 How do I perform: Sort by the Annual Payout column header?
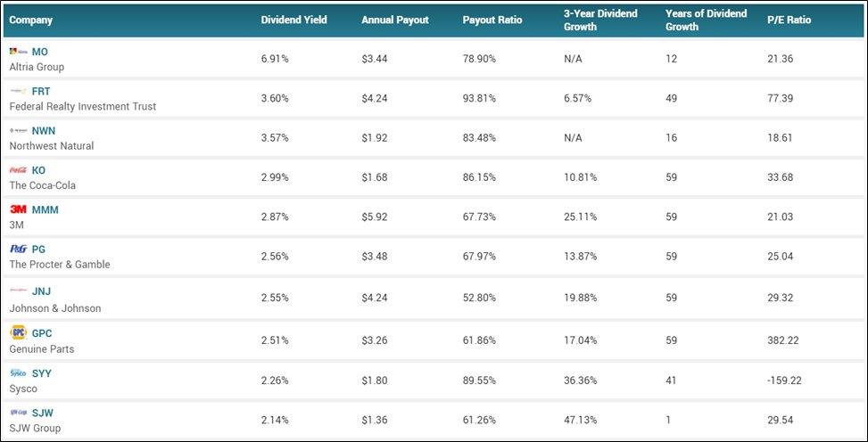395,20
